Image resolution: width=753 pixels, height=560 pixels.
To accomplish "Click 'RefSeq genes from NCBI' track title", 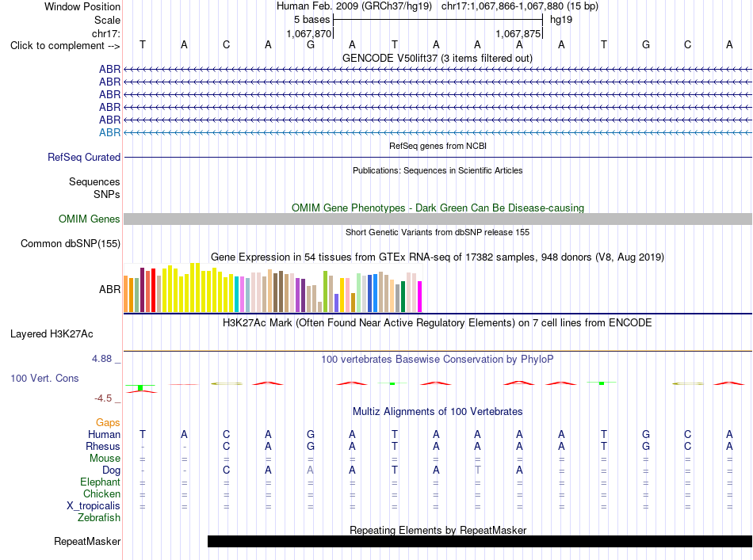I will [x=438, y=146].
